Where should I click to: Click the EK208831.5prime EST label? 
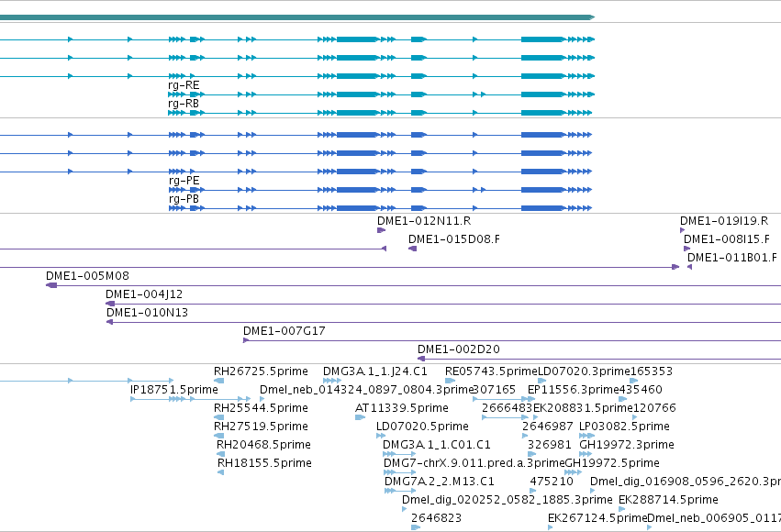click(x=583, y=408)
